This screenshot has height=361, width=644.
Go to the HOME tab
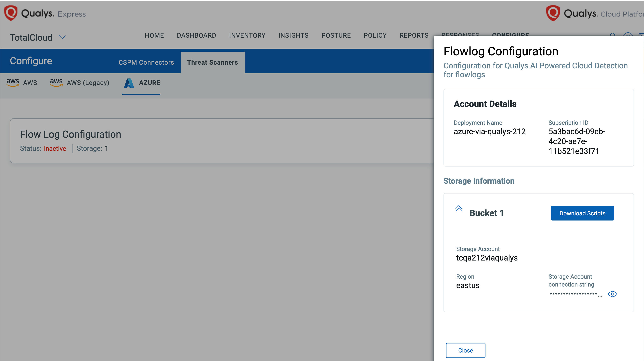154,35
